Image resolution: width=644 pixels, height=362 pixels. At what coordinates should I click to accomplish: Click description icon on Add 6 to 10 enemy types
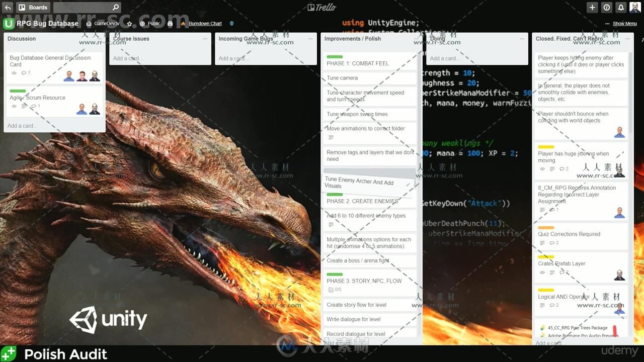[x=331, y=225]
